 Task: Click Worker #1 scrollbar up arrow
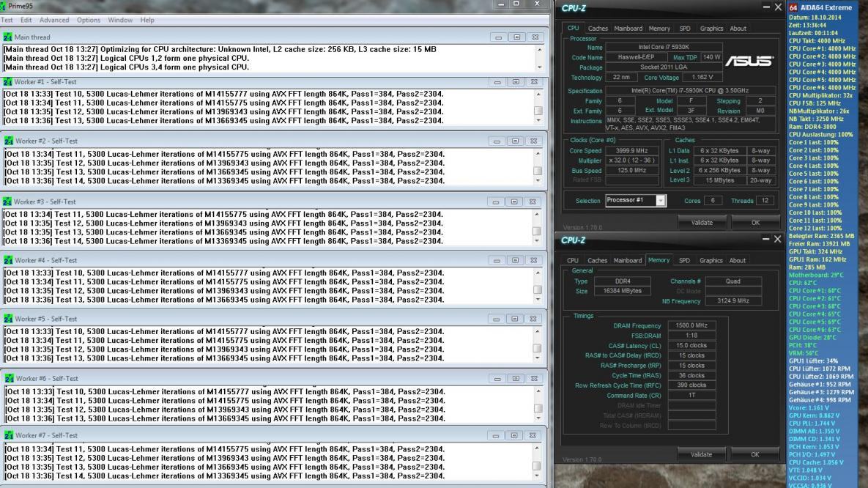coord(538,95)
